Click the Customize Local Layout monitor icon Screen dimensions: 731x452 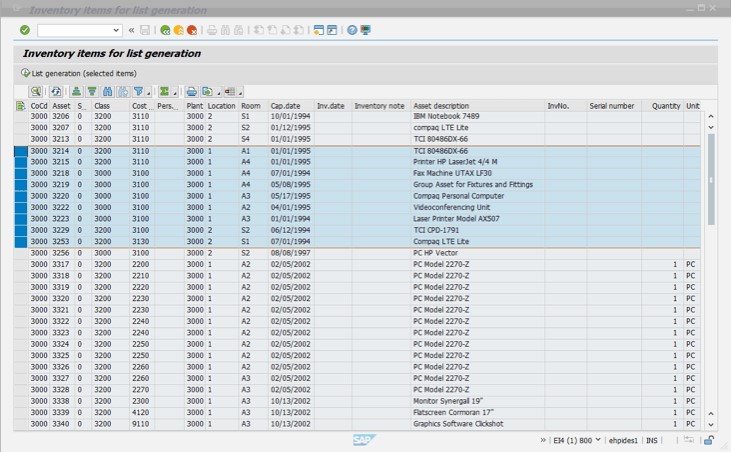366,30
